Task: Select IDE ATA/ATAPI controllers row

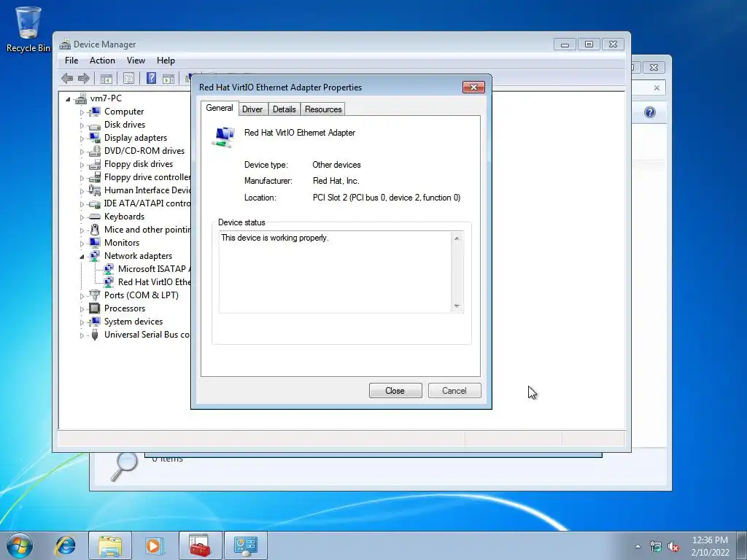Action: [x=139, y=203]
